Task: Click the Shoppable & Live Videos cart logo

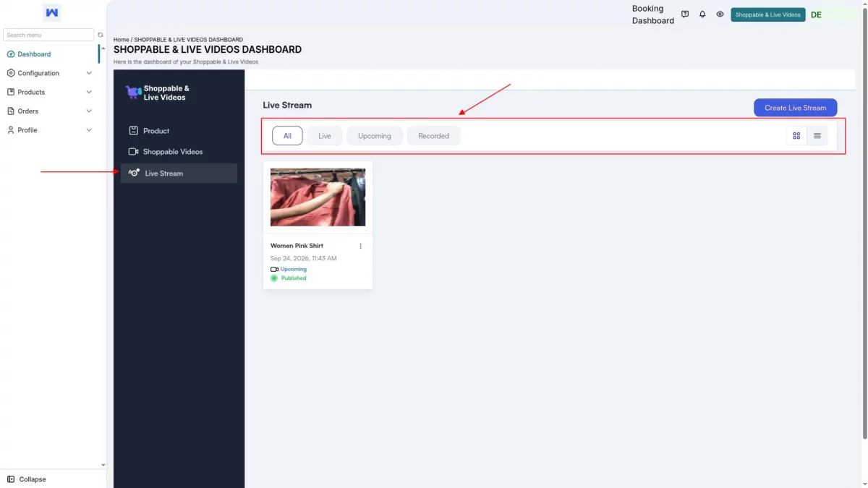Action: tap(133, 92)
